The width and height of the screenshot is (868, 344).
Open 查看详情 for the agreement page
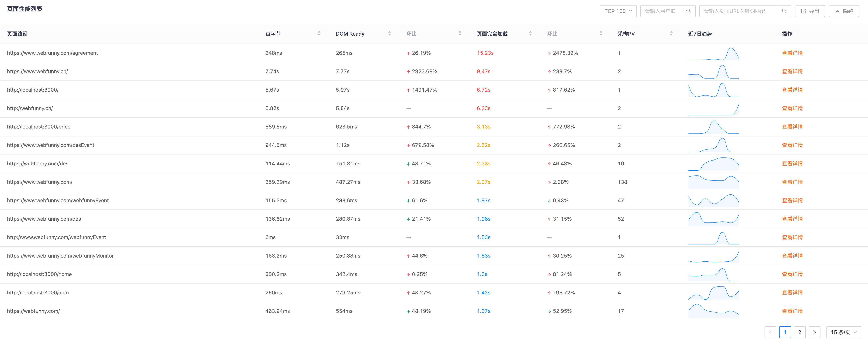(x=792, y=53)
